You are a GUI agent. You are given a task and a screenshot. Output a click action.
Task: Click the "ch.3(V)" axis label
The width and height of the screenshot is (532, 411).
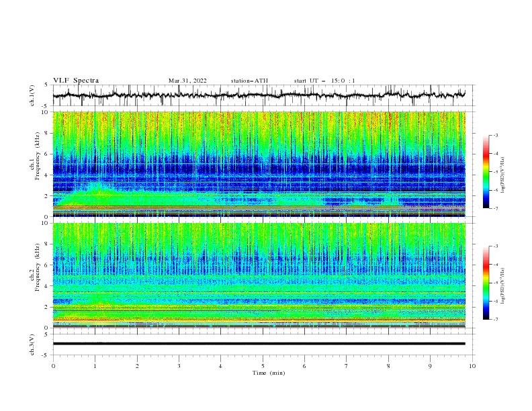tap(32, 345)
